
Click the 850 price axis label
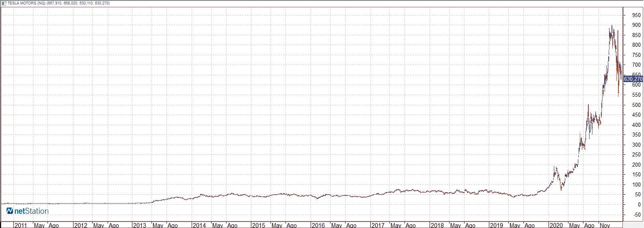(x=637, y=35)
